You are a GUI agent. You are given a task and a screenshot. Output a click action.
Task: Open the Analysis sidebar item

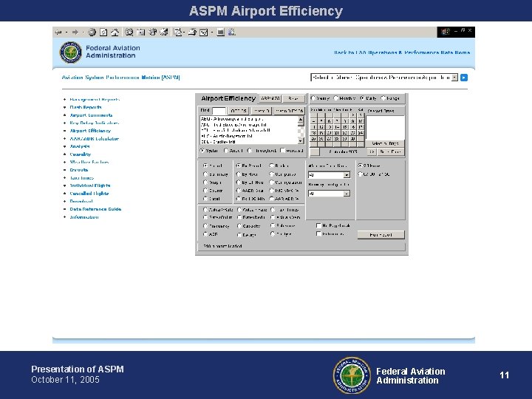[80, 146]
